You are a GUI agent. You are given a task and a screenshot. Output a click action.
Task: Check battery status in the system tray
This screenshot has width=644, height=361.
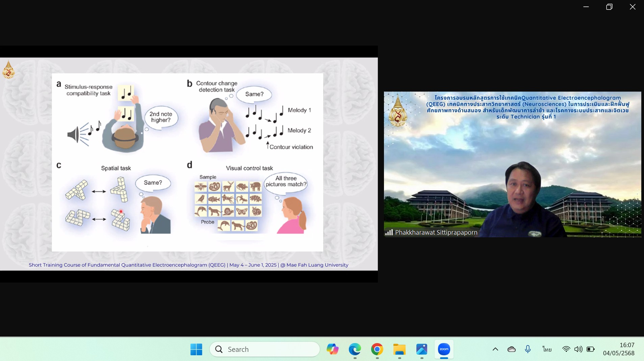pyautogui.click(x=590, y=349)
